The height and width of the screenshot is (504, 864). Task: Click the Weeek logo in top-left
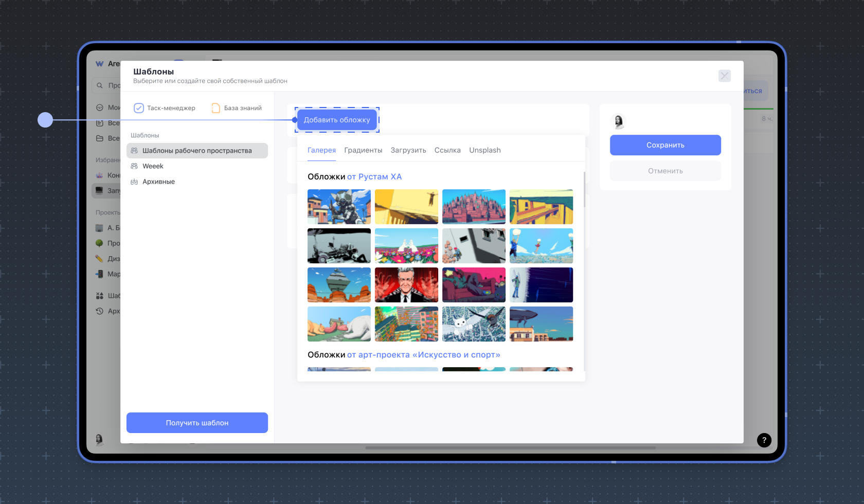point(100,64)
